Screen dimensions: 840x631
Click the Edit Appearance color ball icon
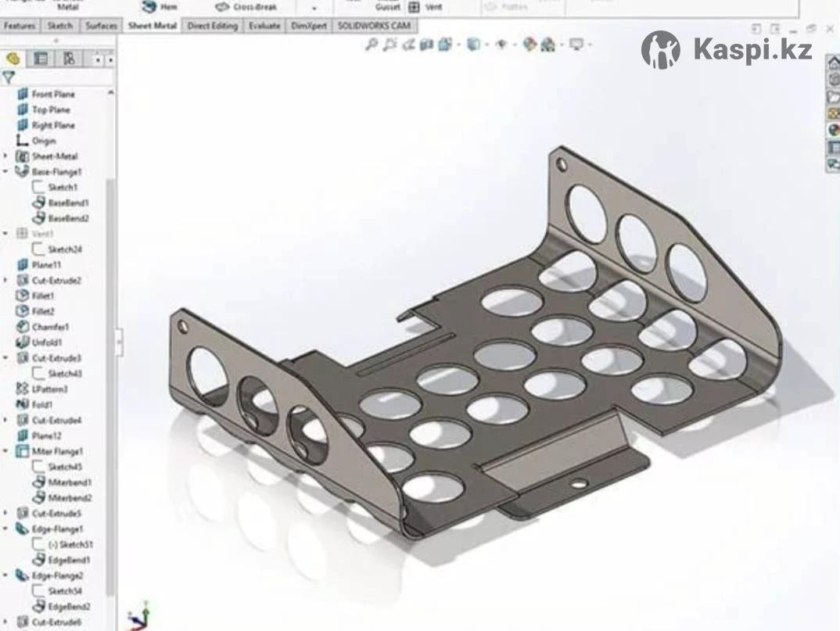(529, 45)
